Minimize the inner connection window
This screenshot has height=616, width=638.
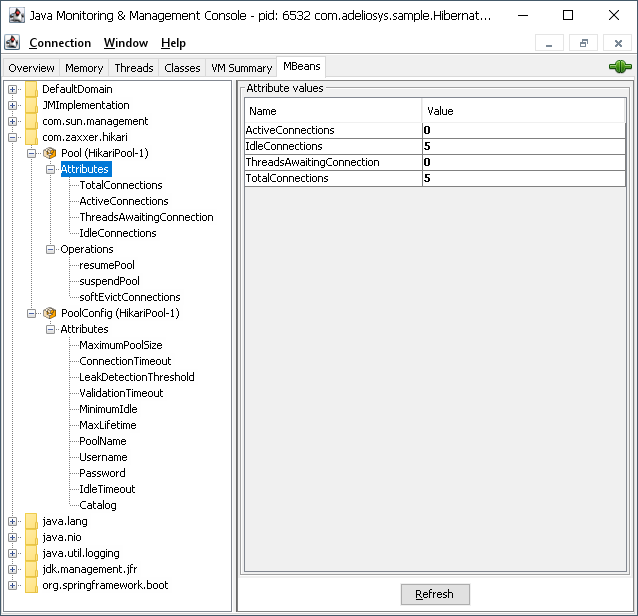tap(549, 43)
